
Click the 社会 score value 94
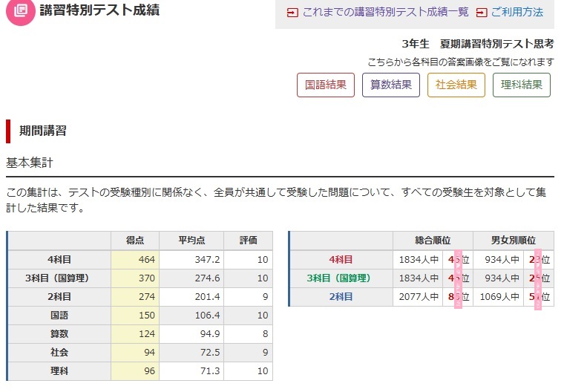[x=150, y=353]
